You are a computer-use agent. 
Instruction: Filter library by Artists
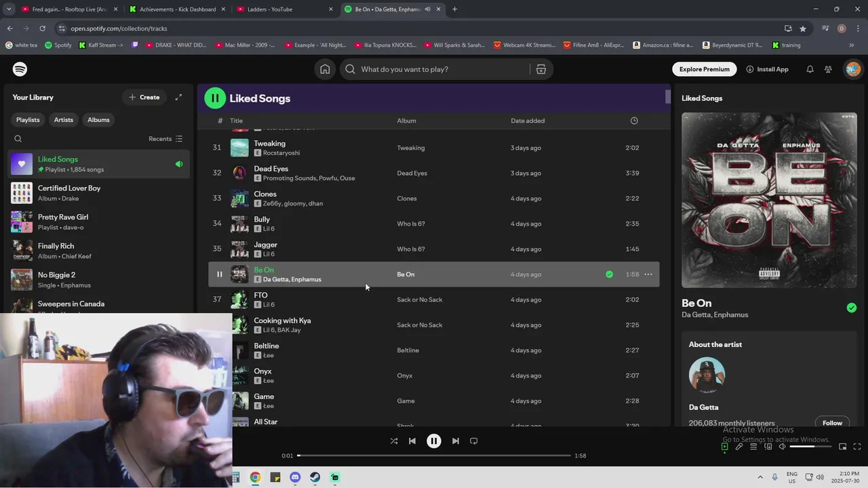[64, 120]
